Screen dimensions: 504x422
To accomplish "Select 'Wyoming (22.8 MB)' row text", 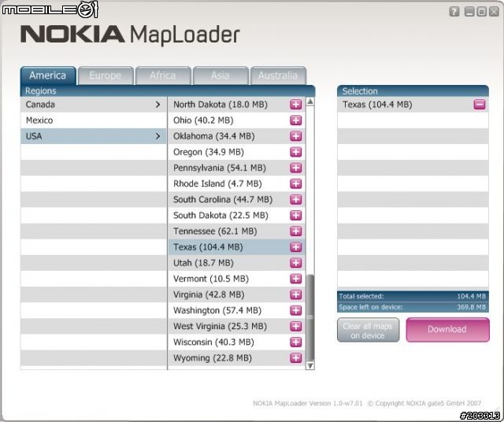I will tap(212, 357).
